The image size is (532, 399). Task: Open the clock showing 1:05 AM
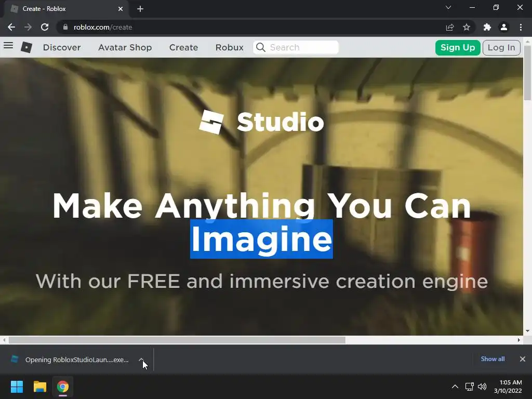point(508,387)
